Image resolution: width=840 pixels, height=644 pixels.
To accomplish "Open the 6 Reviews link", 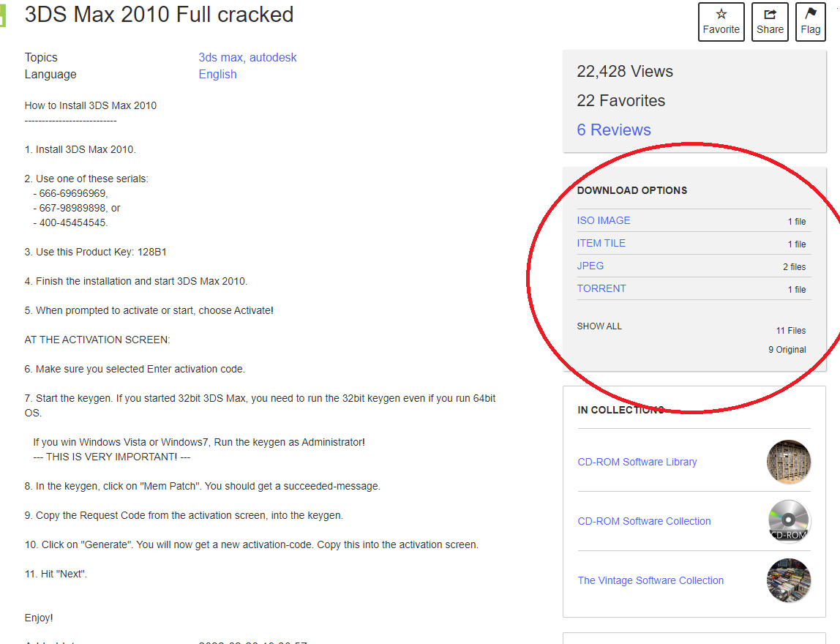I will click(613, 130).
